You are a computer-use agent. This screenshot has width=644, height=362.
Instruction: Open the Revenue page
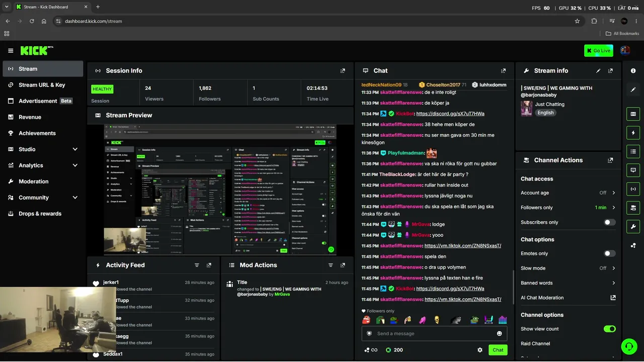(x=43, y=117)
